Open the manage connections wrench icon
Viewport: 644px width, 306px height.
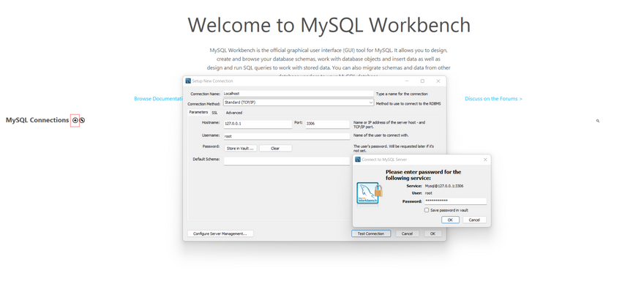click(x=82, y=120)
